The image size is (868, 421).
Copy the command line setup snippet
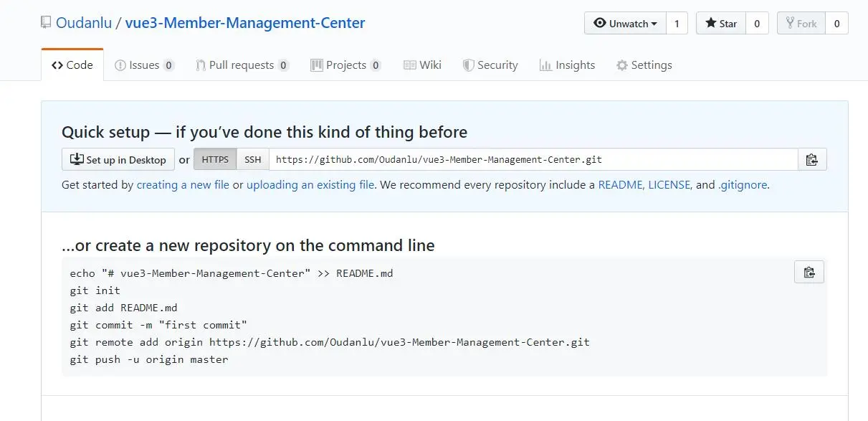tap(809, 273)
